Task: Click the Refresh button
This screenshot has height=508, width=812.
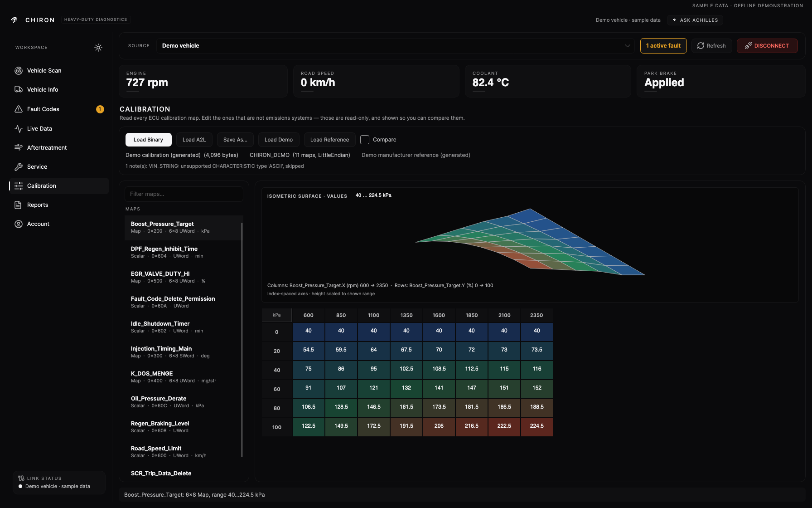Action: point(711,46)
